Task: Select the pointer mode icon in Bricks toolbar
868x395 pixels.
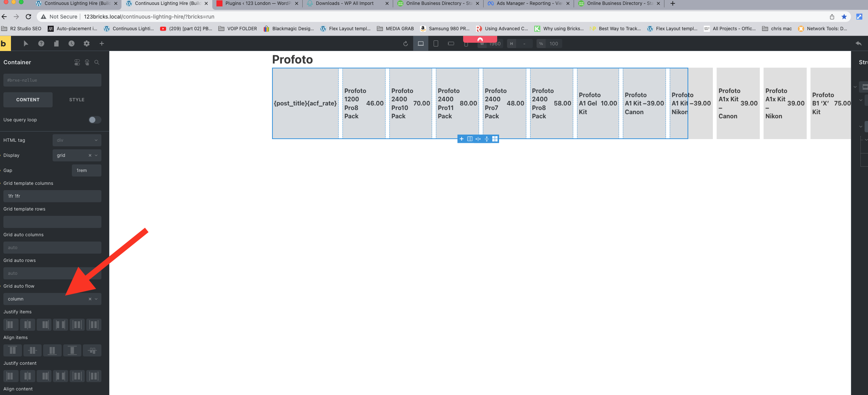Action: [x=26, y=43]
